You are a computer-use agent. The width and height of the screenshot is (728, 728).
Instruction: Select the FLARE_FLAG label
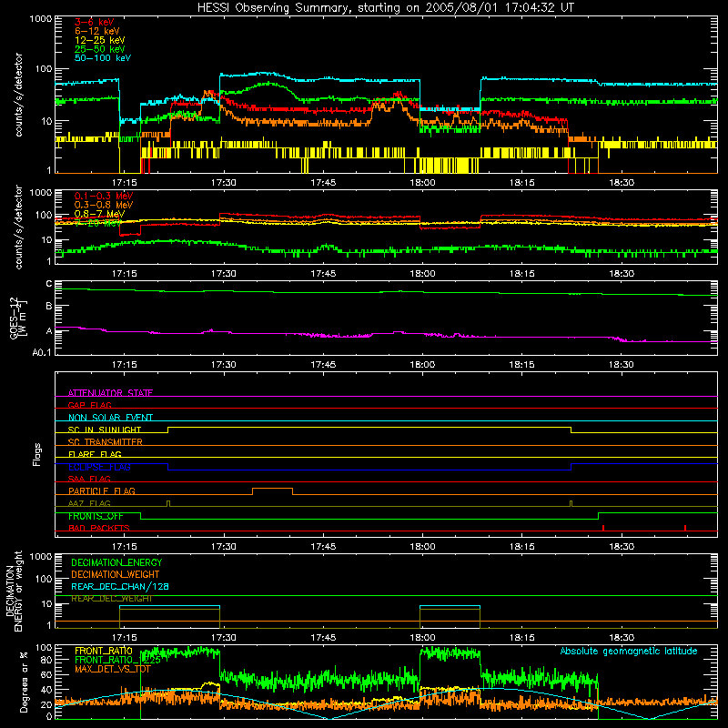click(95, 454)
